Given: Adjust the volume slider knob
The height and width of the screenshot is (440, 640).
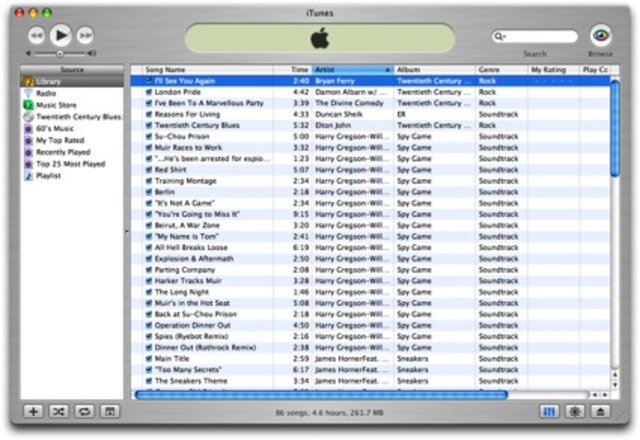Looking at the screenshot, I should click(60, 53).
